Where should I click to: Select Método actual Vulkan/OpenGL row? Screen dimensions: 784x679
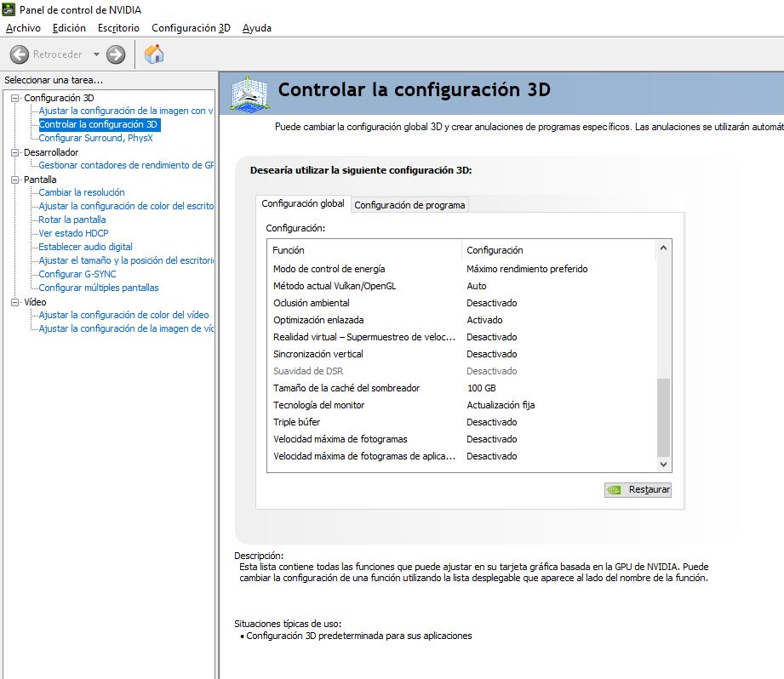(463, 286)
